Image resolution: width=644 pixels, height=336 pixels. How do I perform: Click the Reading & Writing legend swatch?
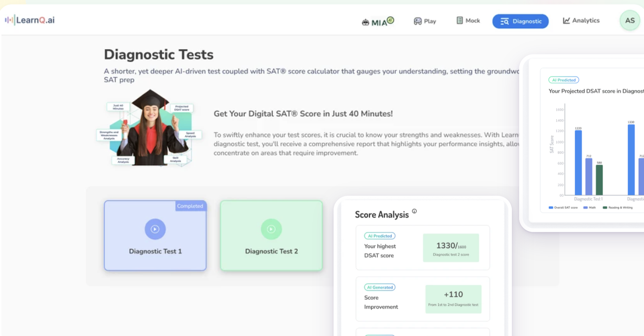(605, 207)
